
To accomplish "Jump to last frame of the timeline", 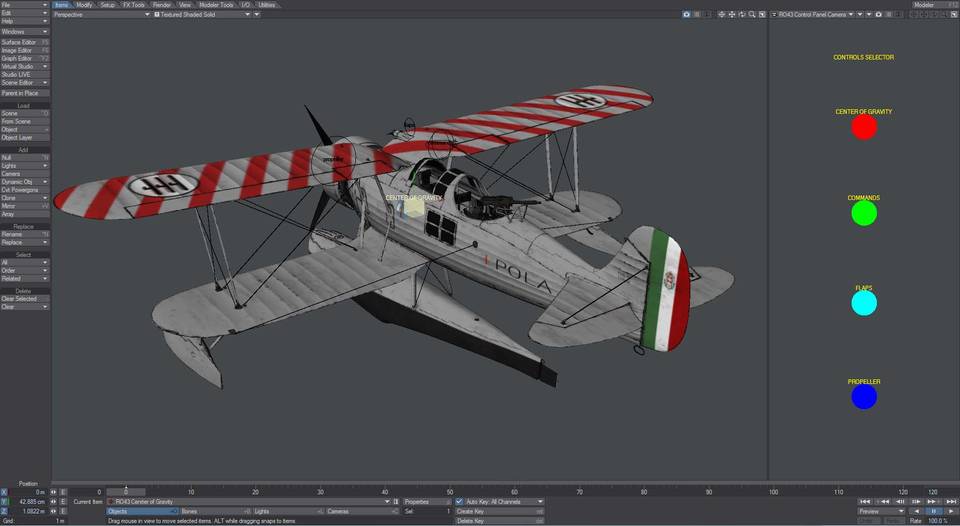I will pyautogui.click(x=951, y=502).
